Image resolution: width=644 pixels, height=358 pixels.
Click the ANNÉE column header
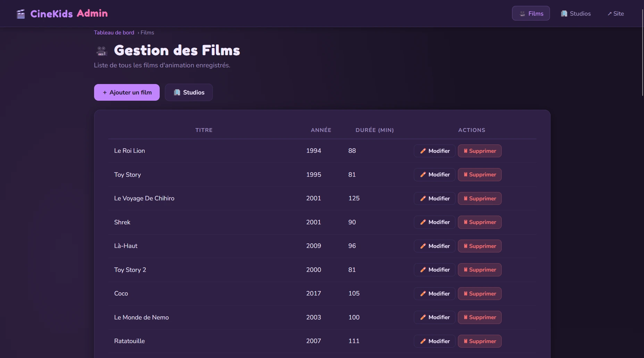321,130
